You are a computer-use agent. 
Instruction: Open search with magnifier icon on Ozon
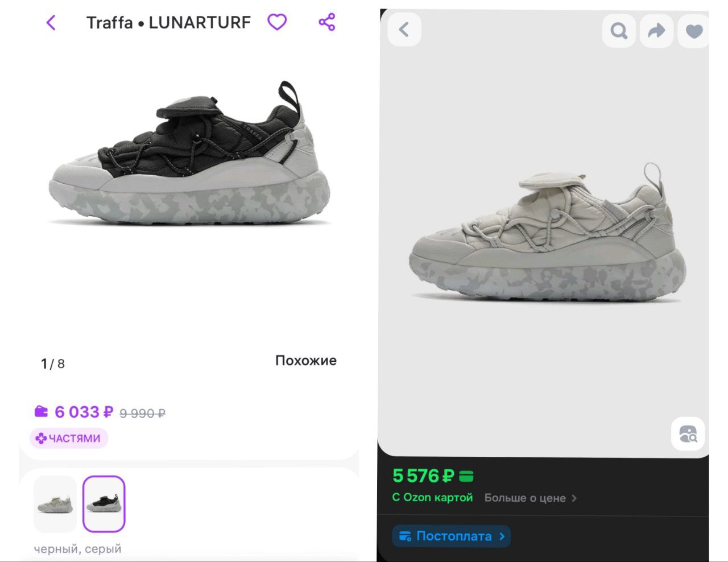click(619, 30)
